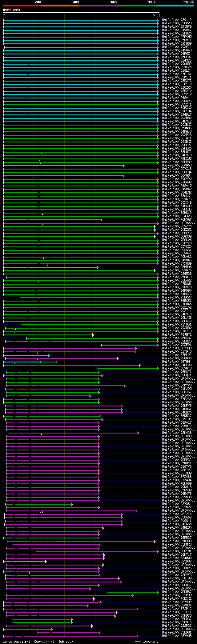
Task: Select the UniRef100_A6H5A7 label
Action: pyautogui.click(x=177, y=220)
